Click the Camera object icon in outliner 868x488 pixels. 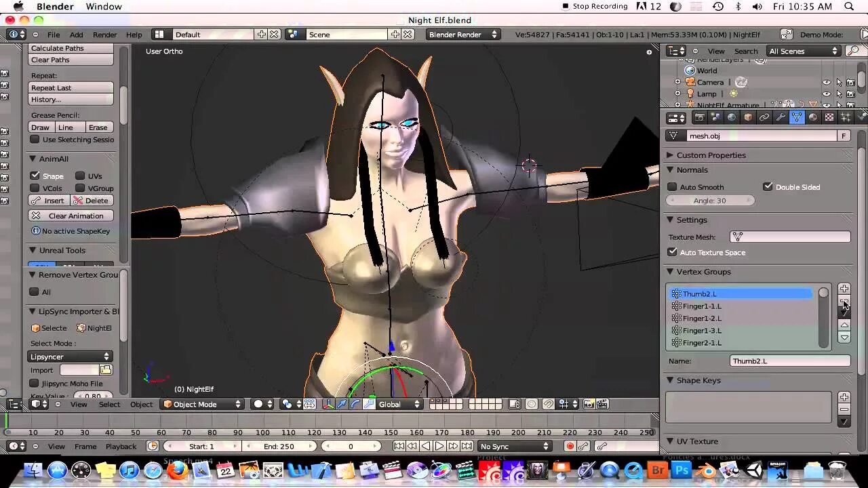click(x=690, y=82)
